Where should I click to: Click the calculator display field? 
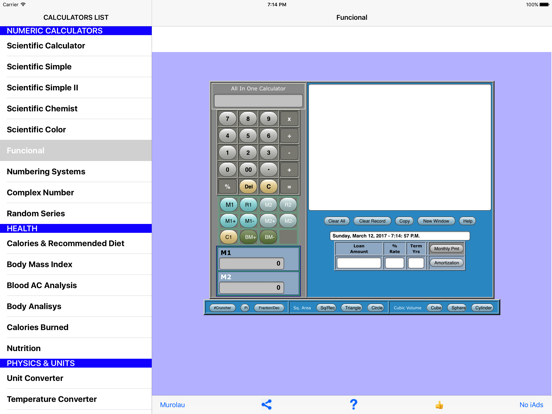(x=258, y=101)
